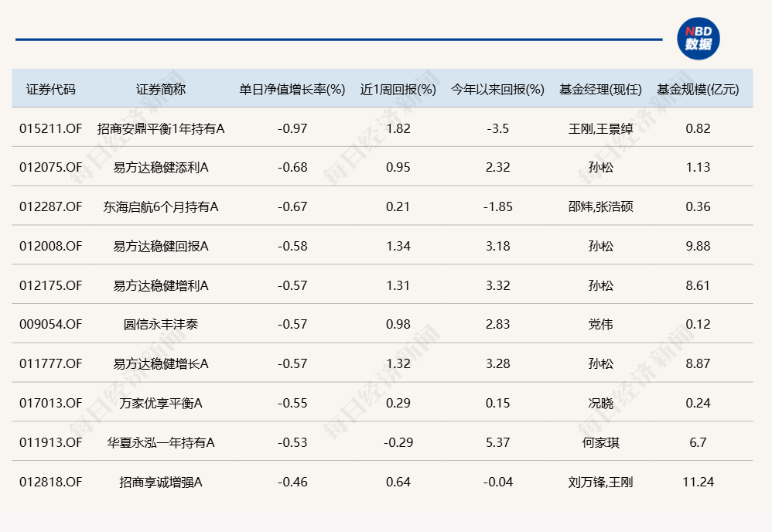Select the 5.37 year-to-date return
772x532 pixels.
pos(497,442)
